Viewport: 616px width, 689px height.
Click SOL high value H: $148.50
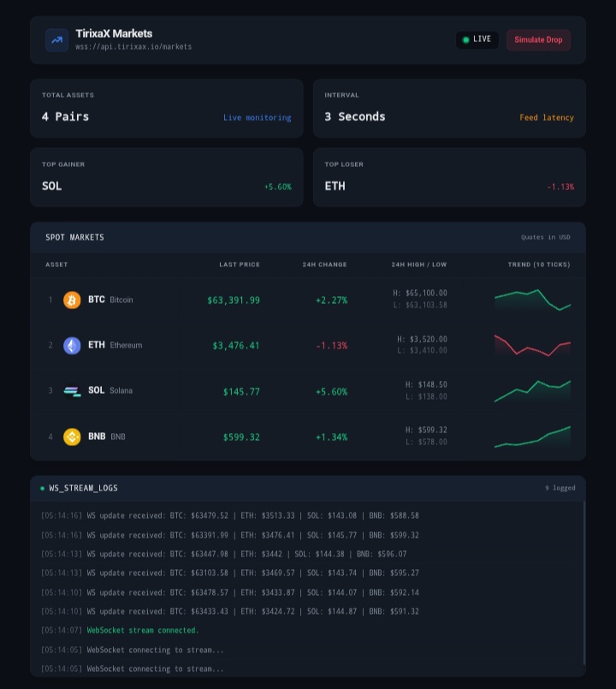426,384
